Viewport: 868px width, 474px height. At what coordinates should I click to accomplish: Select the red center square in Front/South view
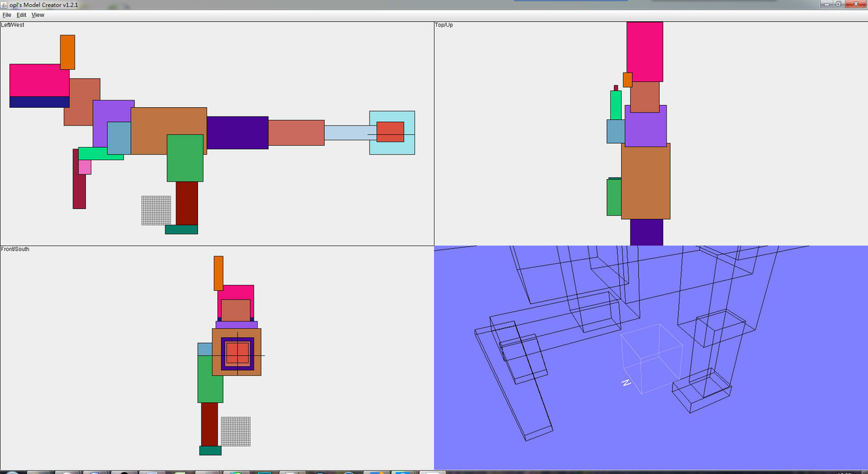(237, 353)
